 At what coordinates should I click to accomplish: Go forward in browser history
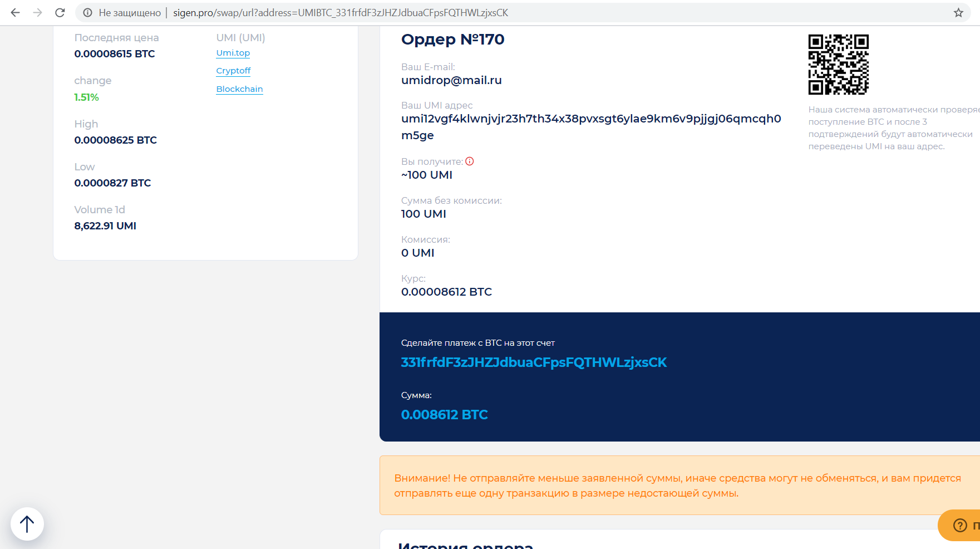tap(38, 12)
